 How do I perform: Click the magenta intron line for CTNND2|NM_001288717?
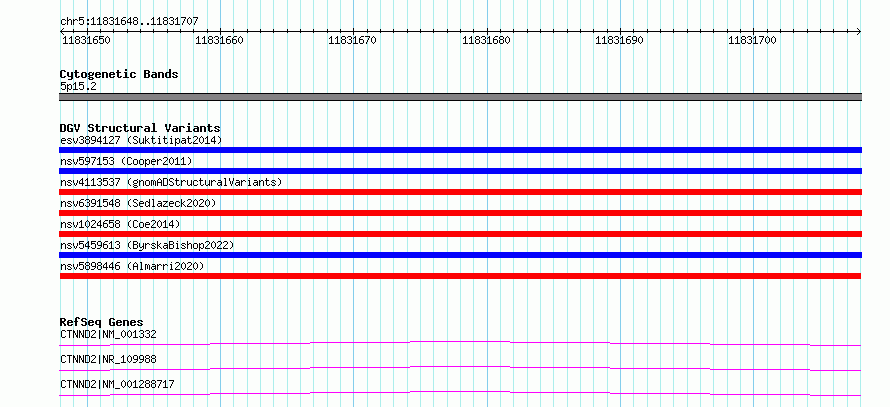coord(460,393)
